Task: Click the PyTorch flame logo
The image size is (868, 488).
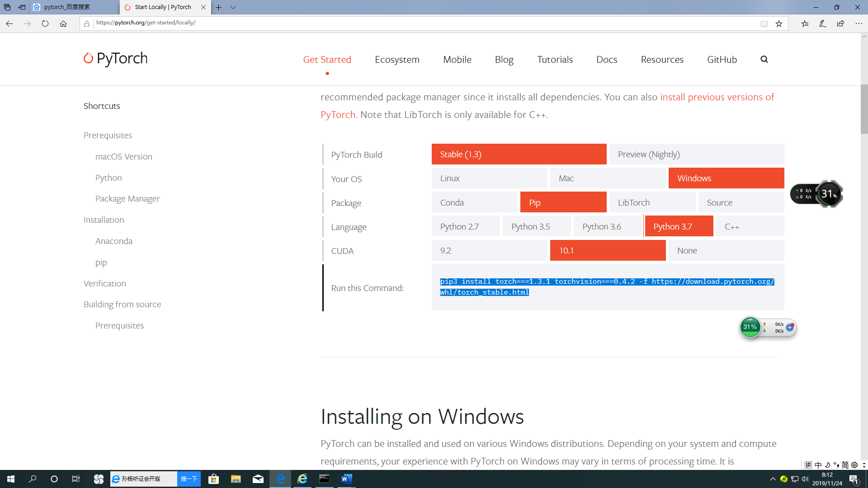Action: (89, 58)
